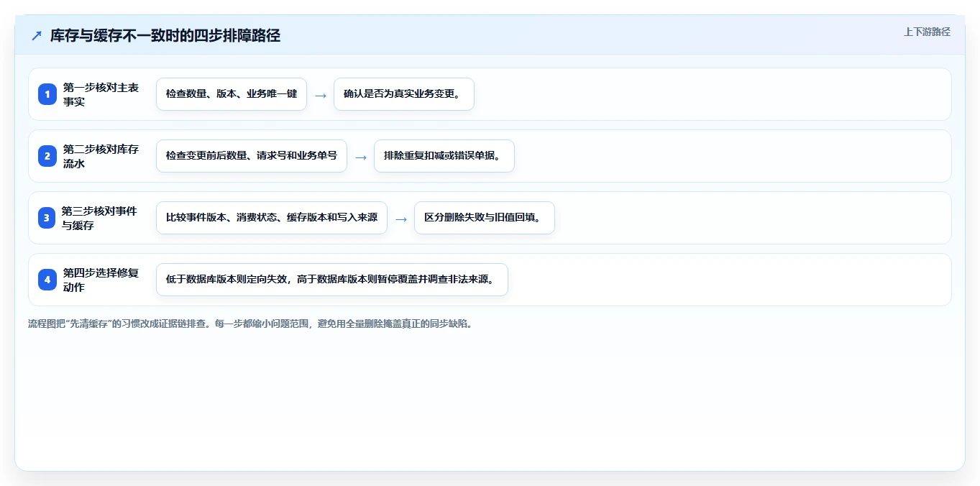Select the 比较事件版本、消费状态 box
980x486 pixels.
coord(272,218)
